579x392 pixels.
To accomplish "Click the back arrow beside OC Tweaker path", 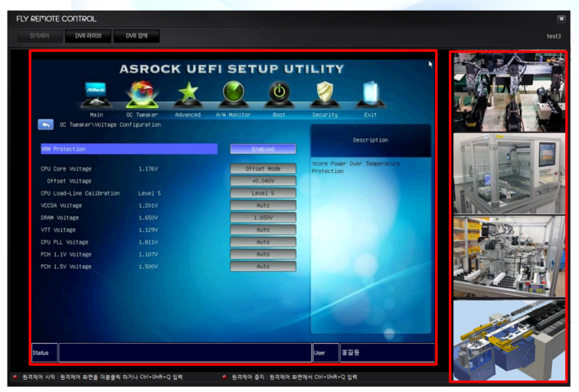I will click(46, 125).
